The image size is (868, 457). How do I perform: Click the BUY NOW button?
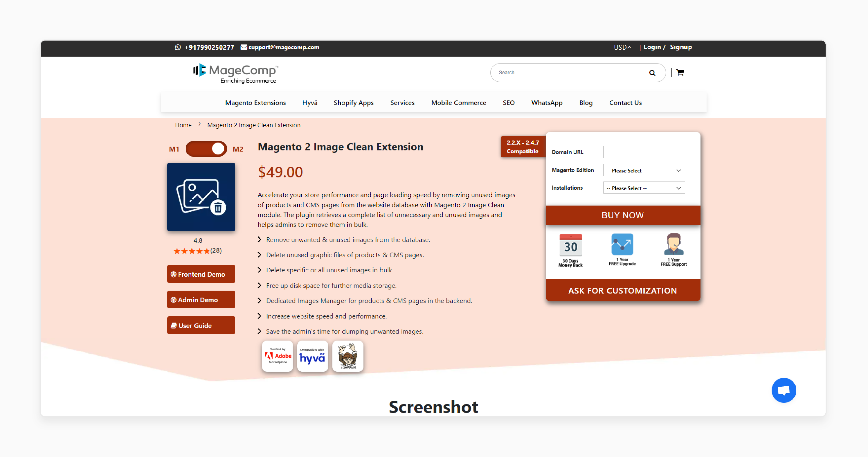[623, 215]
